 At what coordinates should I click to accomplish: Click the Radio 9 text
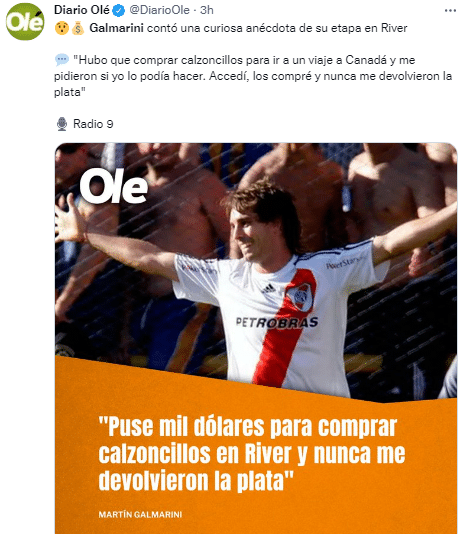click(93, 124)
